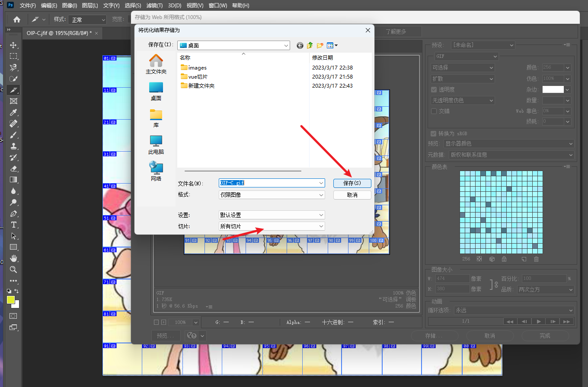
Task: Create a new folder in save dialog
Action: point(320,45)
